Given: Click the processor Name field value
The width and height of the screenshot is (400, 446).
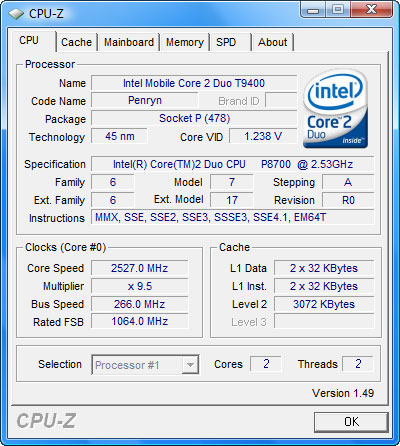Looking at the screenshot, I should tap(194, 83).
